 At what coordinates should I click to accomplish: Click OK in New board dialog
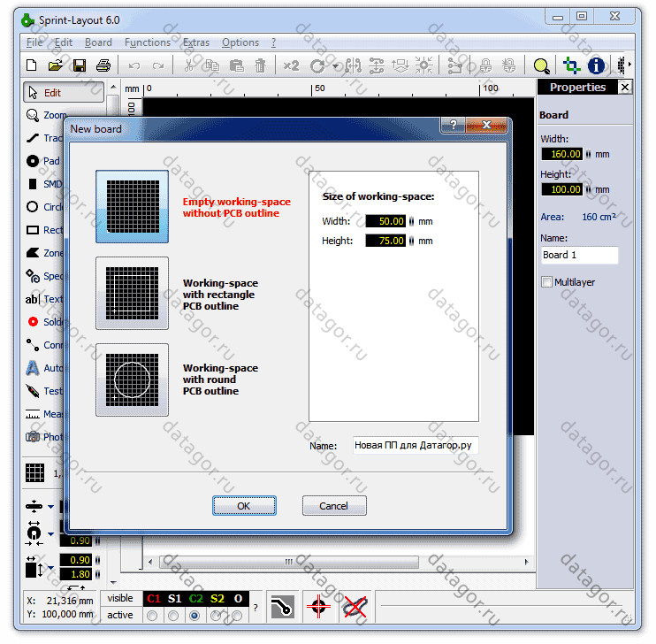pos(244,506)
